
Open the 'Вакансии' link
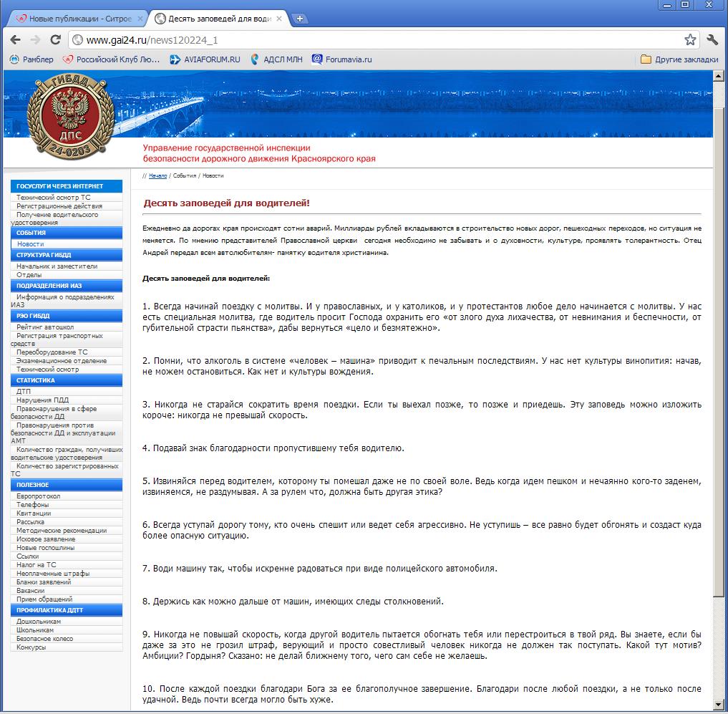tap(31, 591)
